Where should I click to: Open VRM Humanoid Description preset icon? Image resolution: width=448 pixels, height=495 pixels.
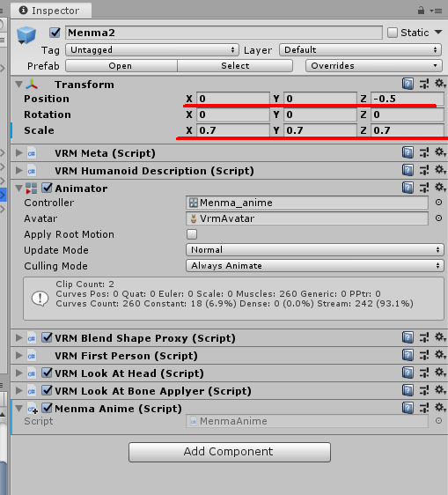(x=424, y=170)
